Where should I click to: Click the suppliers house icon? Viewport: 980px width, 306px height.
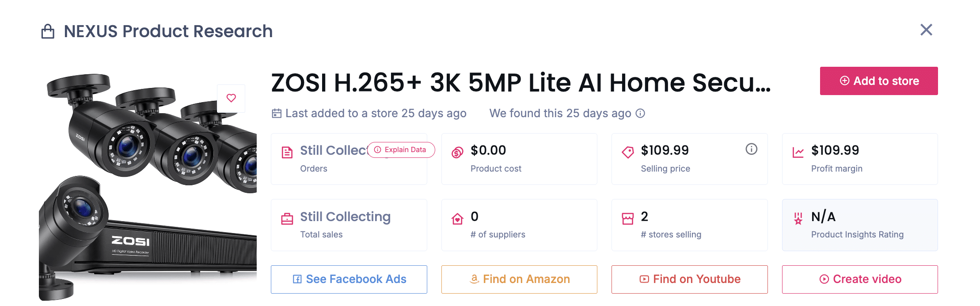[x=457, y=219]
